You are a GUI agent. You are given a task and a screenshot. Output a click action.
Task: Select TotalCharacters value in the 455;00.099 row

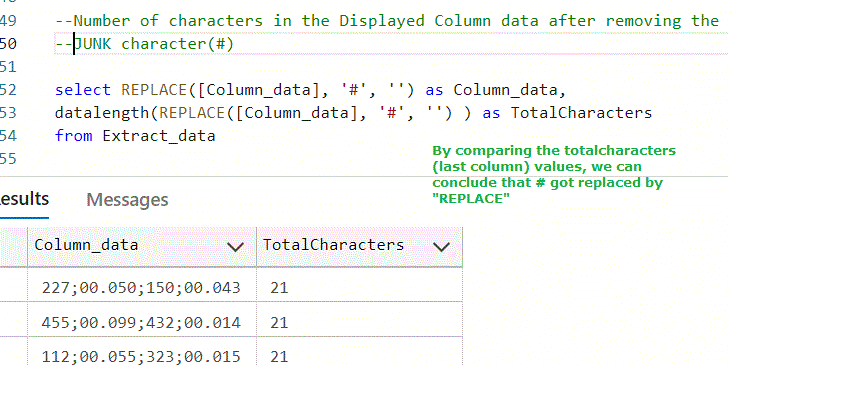279,323
